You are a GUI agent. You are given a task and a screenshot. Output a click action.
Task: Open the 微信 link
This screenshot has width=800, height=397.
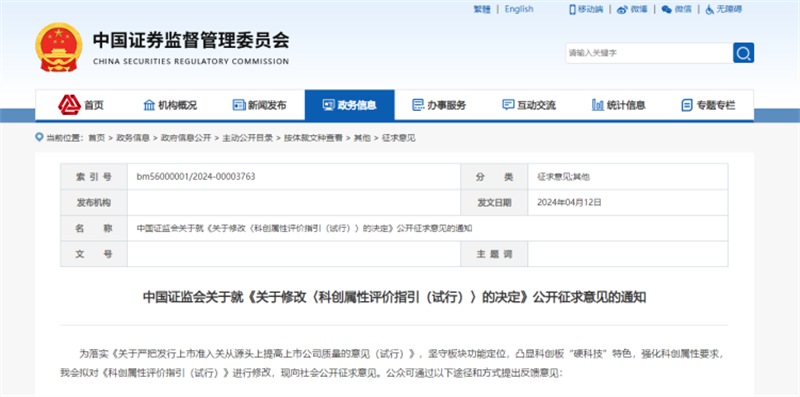[683, 9]
